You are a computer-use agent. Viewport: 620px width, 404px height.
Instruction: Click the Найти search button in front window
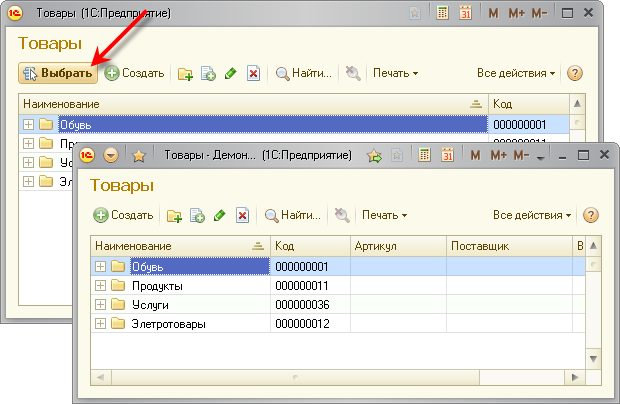tap(292, 215)
